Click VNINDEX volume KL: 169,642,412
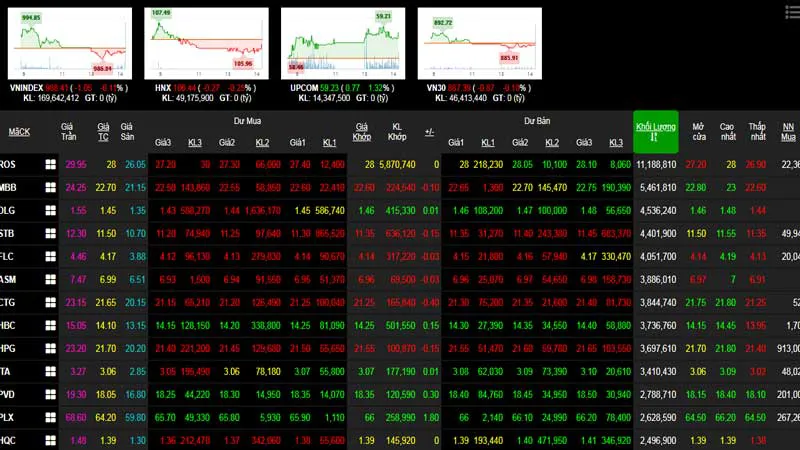 tap(51, 97)
